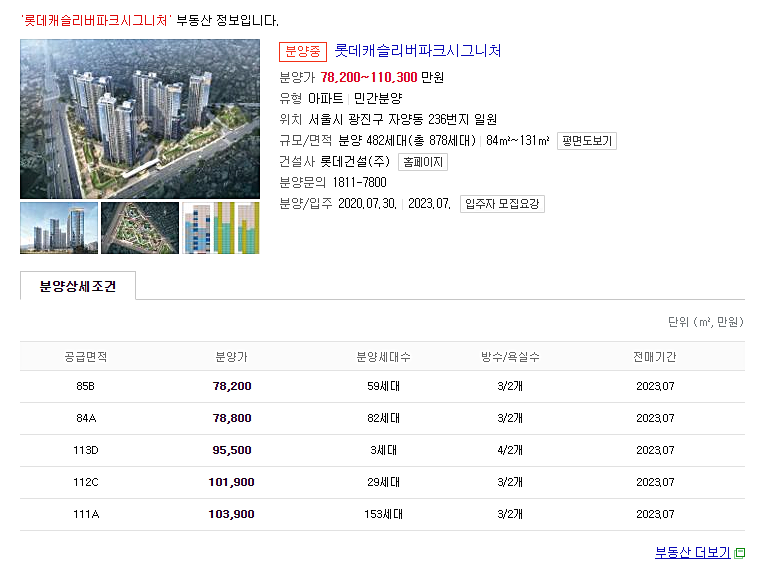Select the first thumbnail of tower exterior

59,228
